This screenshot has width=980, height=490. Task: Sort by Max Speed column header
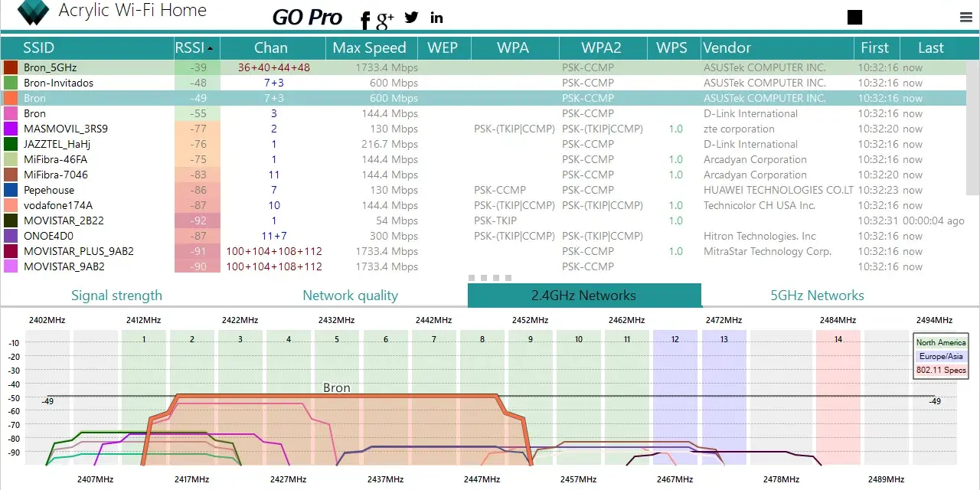point(372,47)
